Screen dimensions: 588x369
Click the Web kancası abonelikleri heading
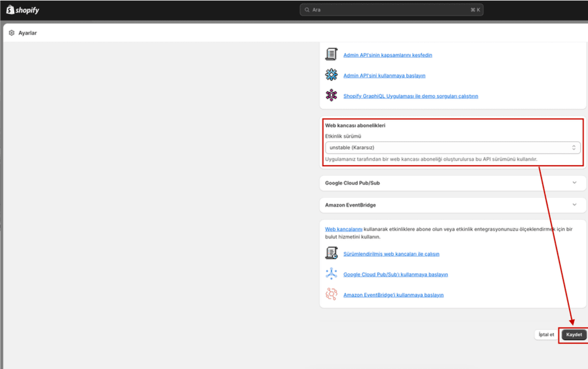click(355, 125)
